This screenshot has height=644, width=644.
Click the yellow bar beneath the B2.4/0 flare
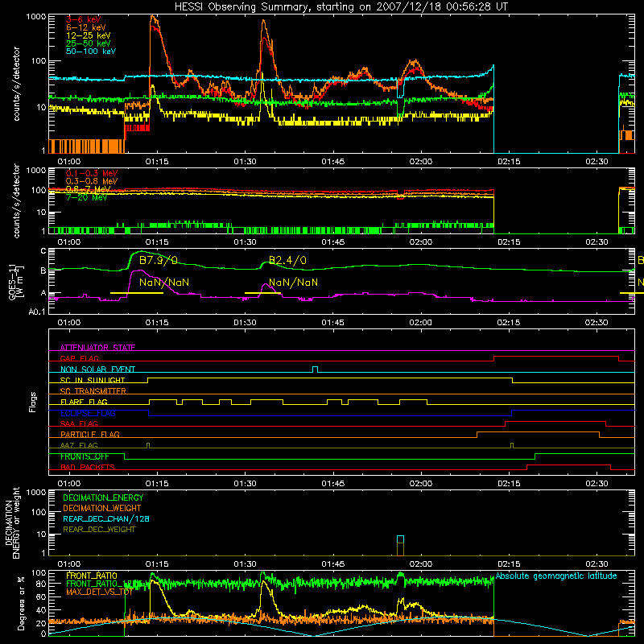(262, 293)
